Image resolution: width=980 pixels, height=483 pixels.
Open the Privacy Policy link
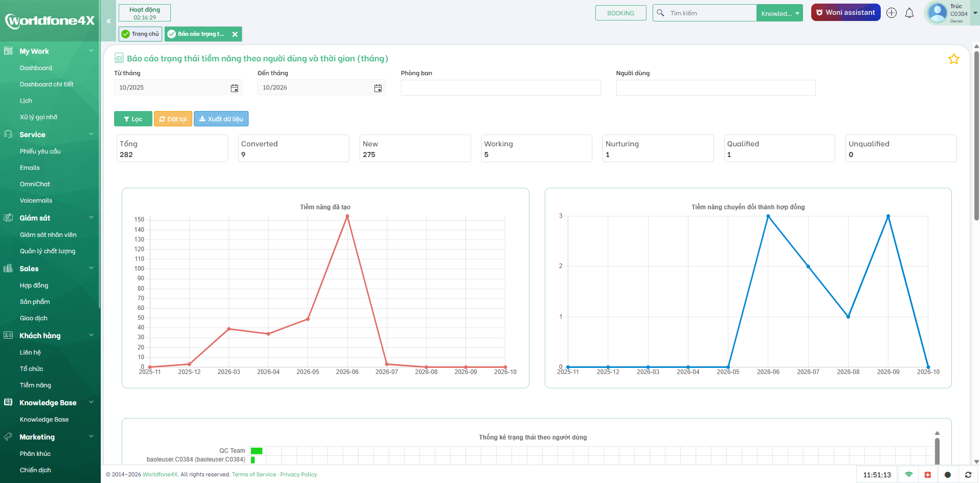coord(299,474)
